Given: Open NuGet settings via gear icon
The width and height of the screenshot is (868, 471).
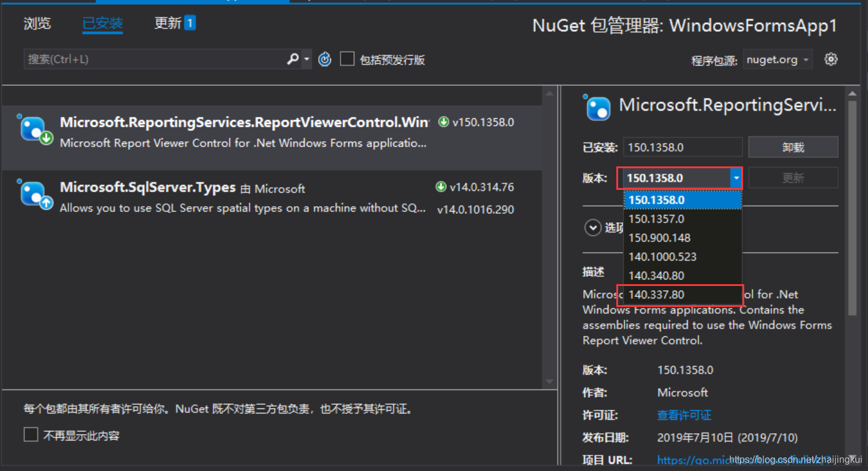Looking at the screenshot, I should pyautogui.click(x=831, y=59).
